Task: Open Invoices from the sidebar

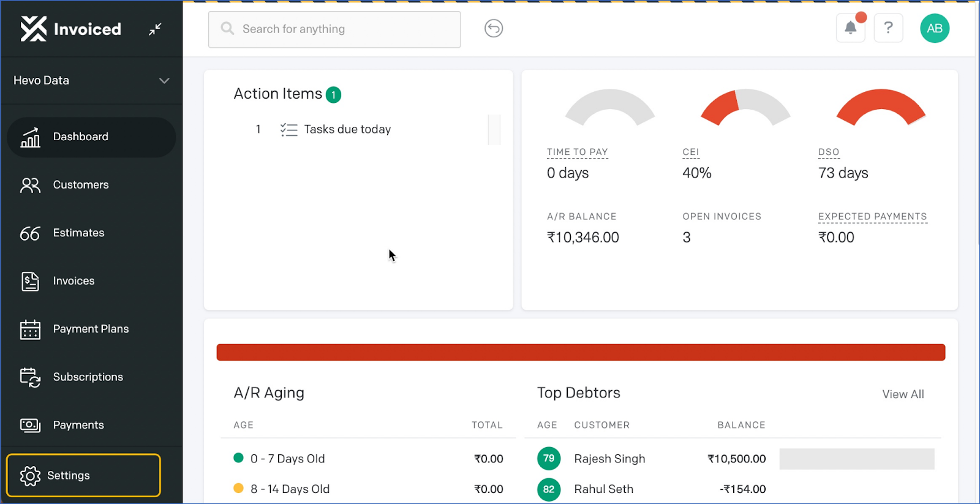Action: [x=73, y=281]
